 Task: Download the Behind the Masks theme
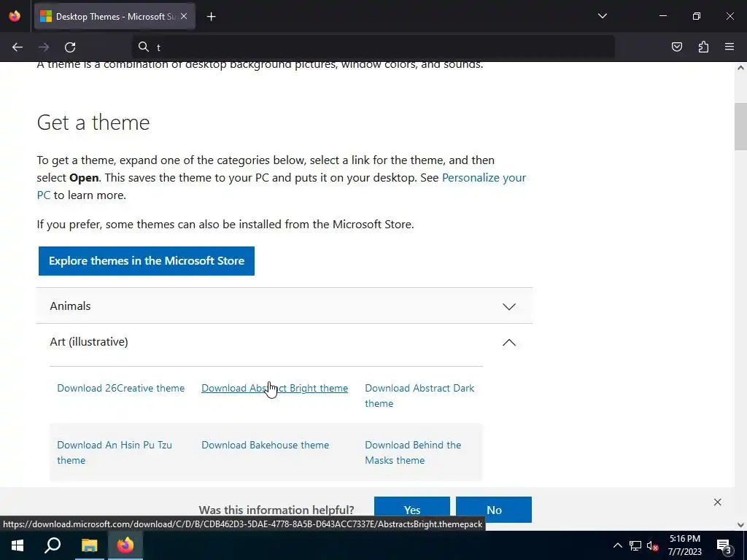click(x=413, y=452)
